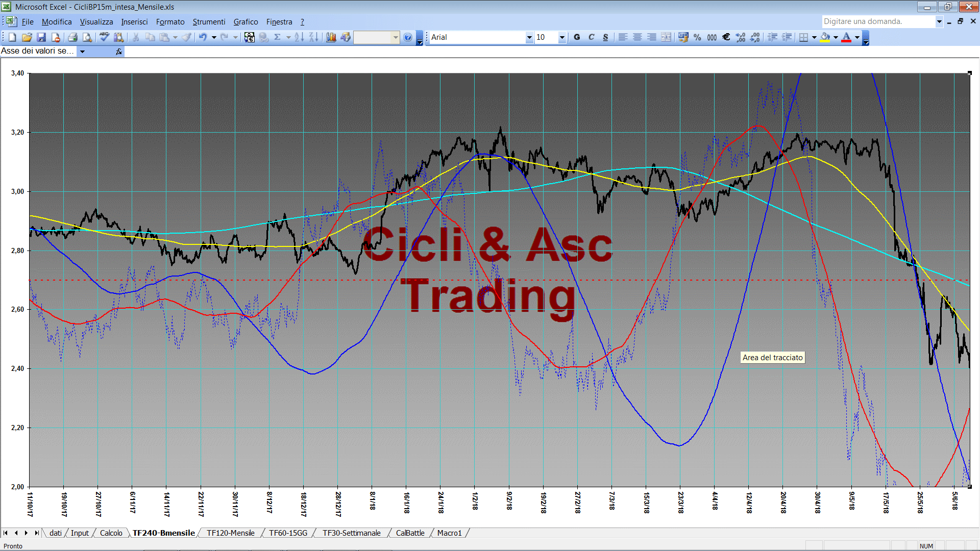
Task: Click the Copy icon
Action: coord(150,37)
